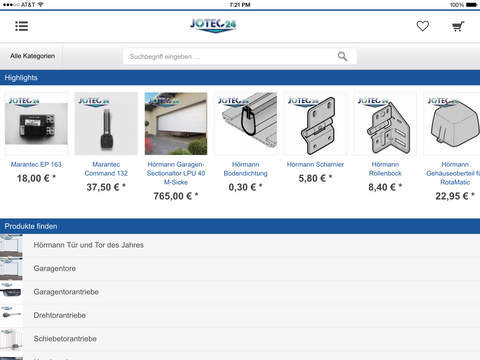Screen dimensions: 480x360
Task: Tap the JOTEC24 logo in header
Action: 213,25
